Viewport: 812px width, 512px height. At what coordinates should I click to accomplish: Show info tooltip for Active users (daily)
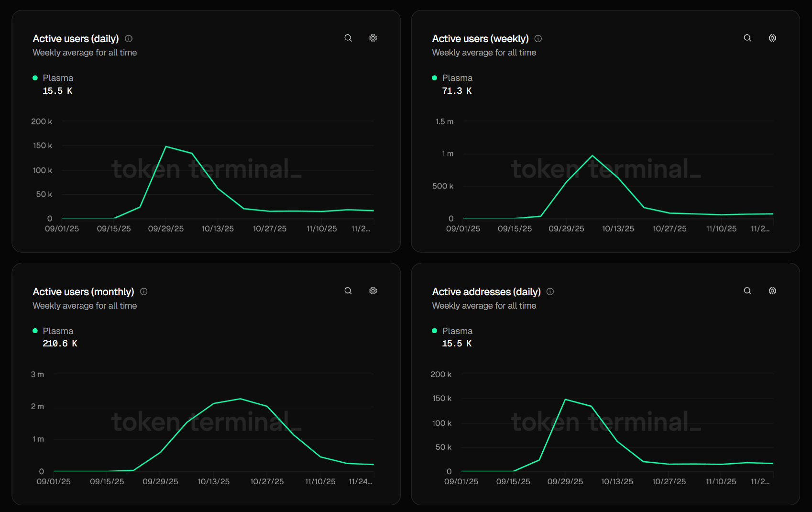coord(129,39)
